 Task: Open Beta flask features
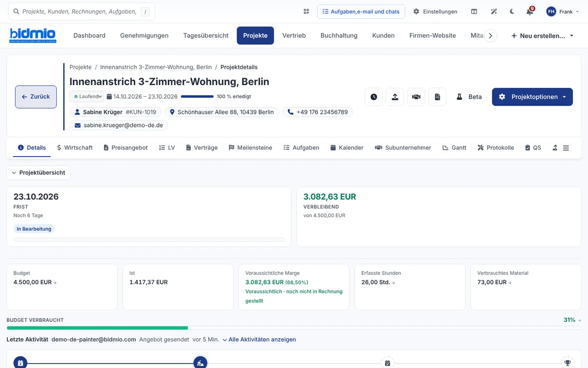tap(469, 97)
